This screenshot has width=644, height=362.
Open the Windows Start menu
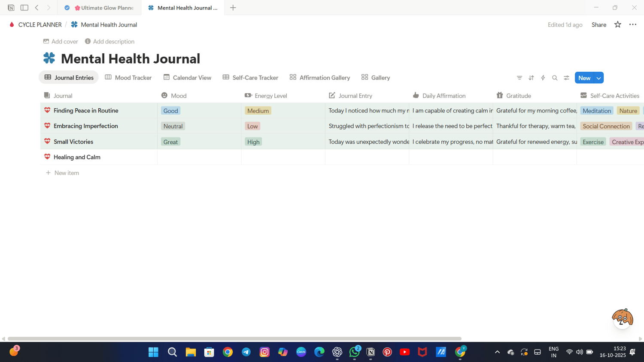(153, 352)
